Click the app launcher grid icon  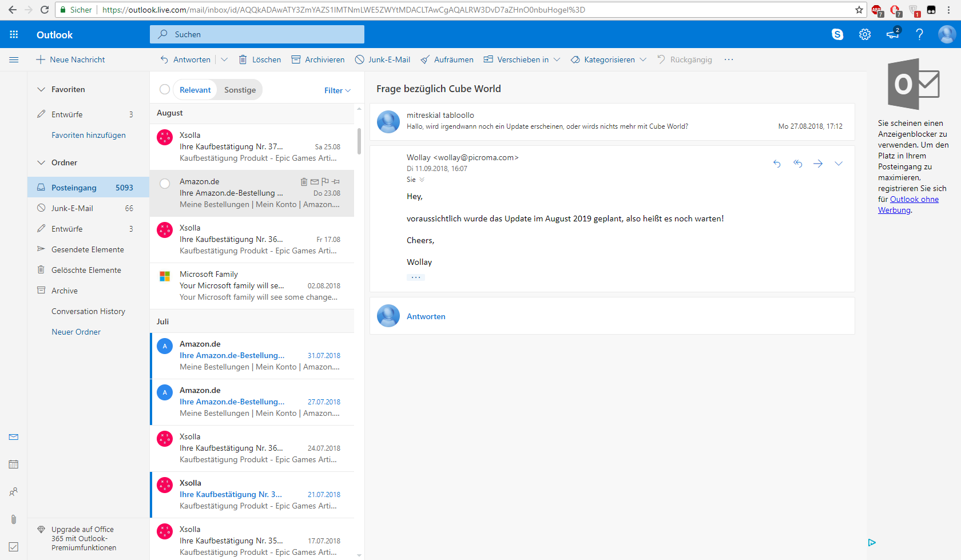pos(14,34)
